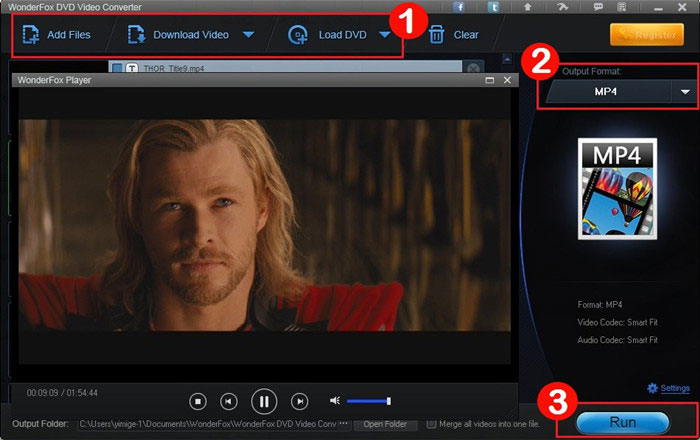Open the Facebook share icon
The image size is (700, 440).
[458, 7]
